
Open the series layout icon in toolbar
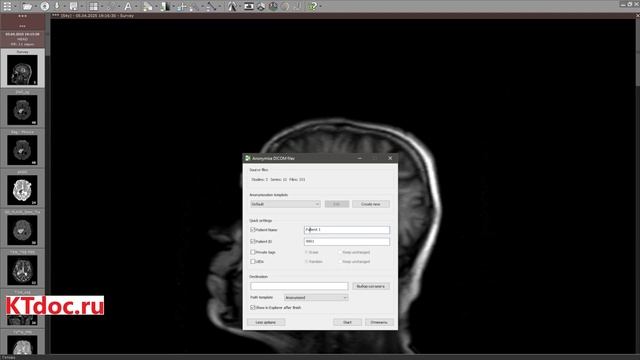(7, 6)
